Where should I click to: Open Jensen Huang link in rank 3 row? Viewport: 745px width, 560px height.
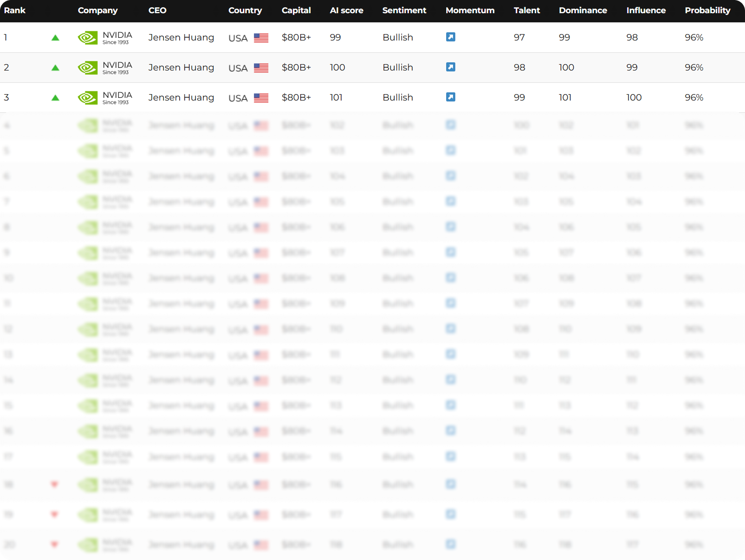(x=181, y=97)
